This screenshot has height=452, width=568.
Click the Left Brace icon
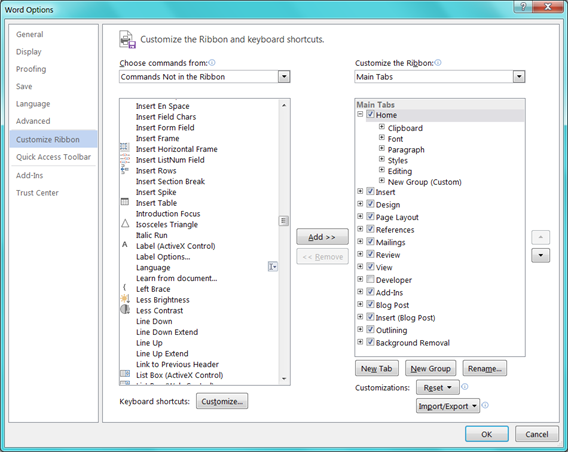[124, 288]
